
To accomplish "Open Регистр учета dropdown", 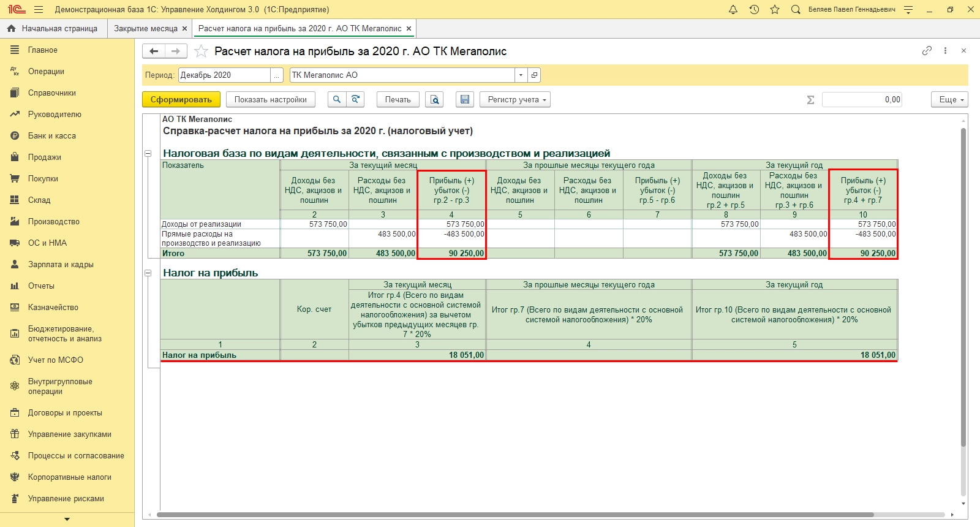I will tap(515, 99).
